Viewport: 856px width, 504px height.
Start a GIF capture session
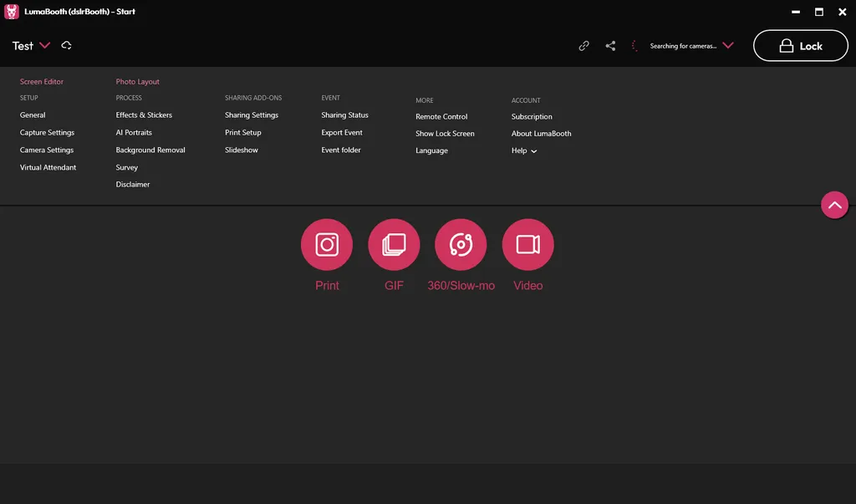(394, 245)
